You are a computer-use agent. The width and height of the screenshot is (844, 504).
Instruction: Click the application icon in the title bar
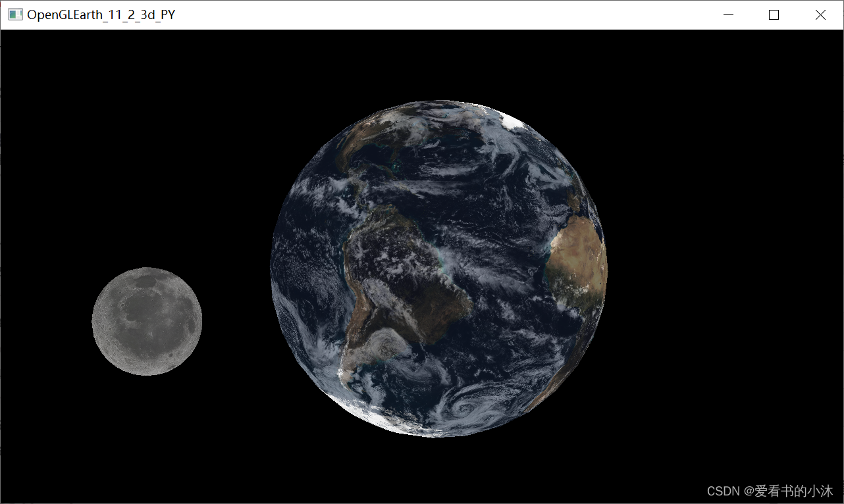coord(15,14)
